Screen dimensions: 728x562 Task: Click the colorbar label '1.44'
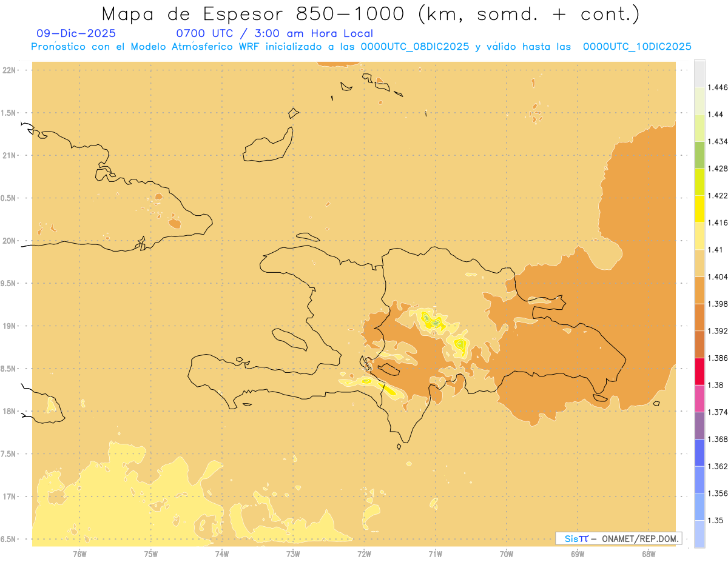716,115
